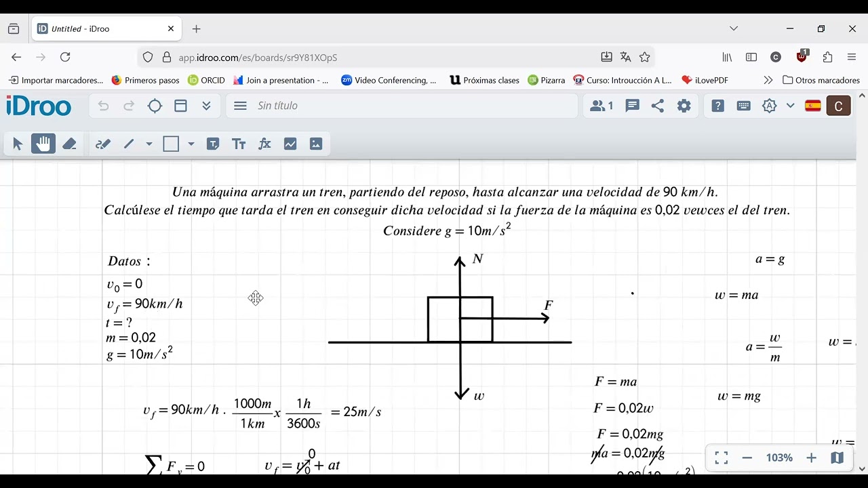This screenshot has width=868, height=488.
Task: Open a new browser tab
Action: (x=196, y=29)
